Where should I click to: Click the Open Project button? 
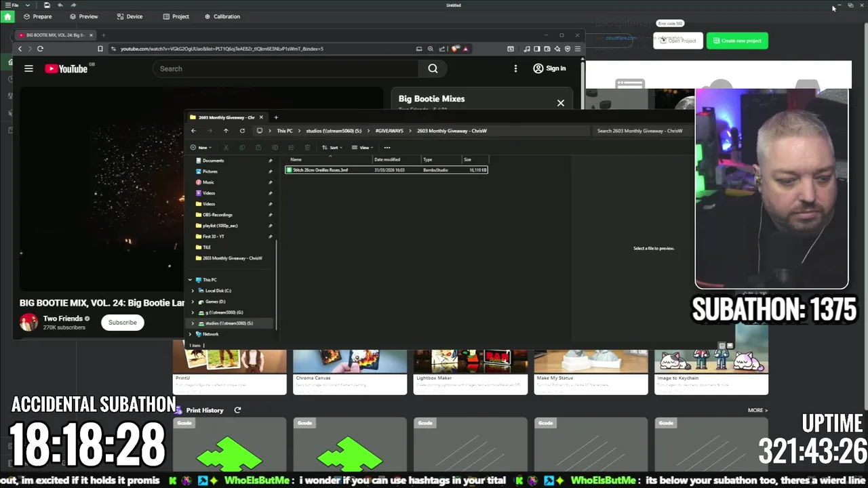pos(678,41)
